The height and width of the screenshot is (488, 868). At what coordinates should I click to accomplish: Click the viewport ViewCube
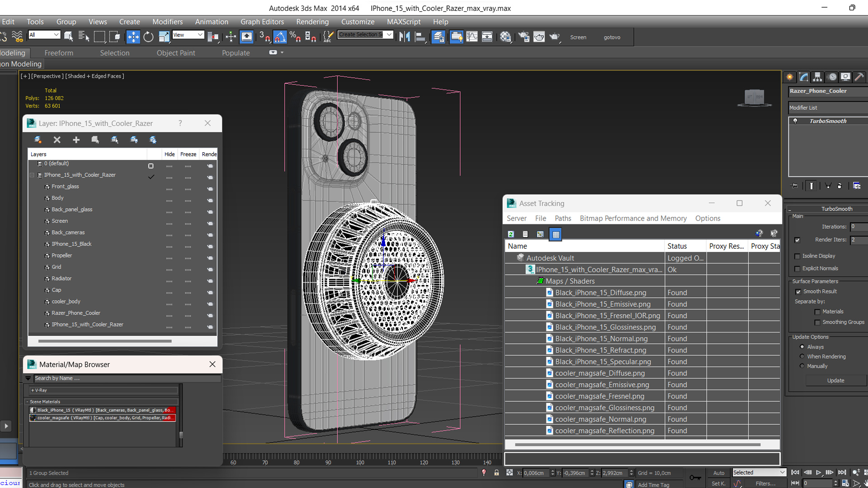coord(754,98)
